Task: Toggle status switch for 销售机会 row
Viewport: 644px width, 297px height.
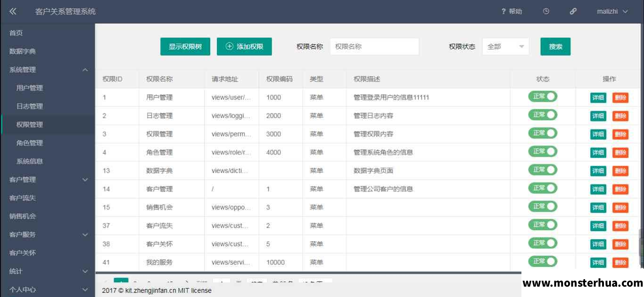Action: pyautogui.click(x=543, y=207)
